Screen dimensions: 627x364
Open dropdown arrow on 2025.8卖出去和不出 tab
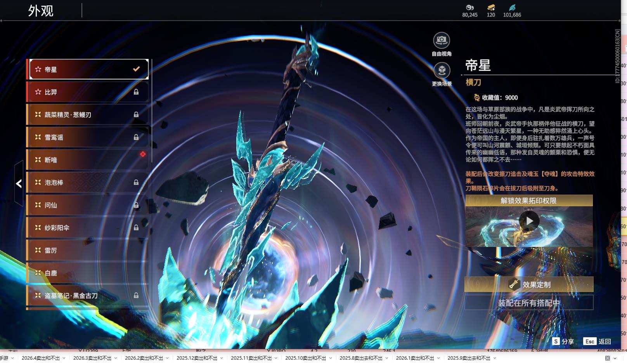coord(387,358)
